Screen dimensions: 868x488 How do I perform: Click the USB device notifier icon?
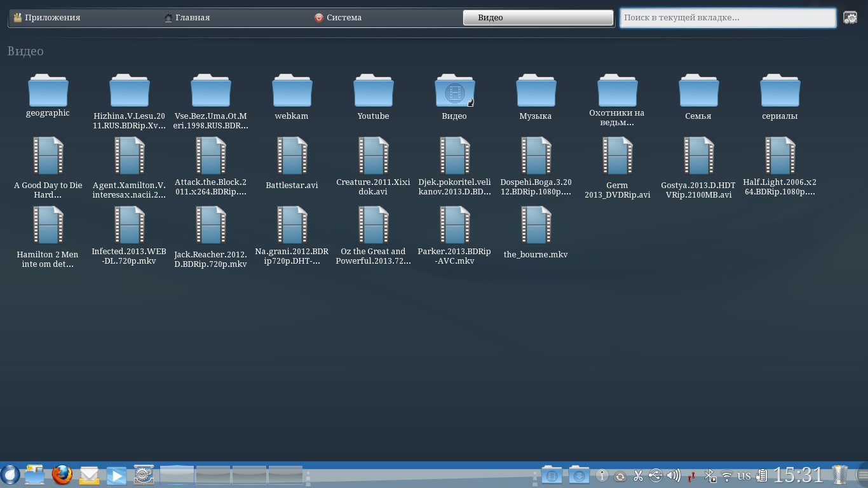pyautogui.click(x=656, y=475)
